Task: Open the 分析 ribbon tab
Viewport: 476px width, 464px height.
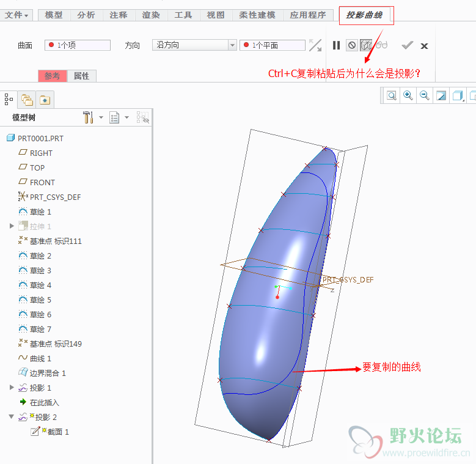Action: 86,15
